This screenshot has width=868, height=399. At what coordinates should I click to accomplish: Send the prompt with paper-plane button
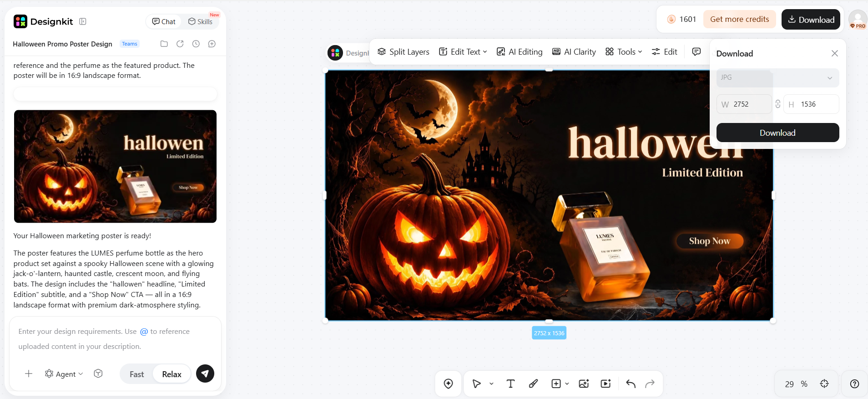pyautogui.click(x=205, y=373)
